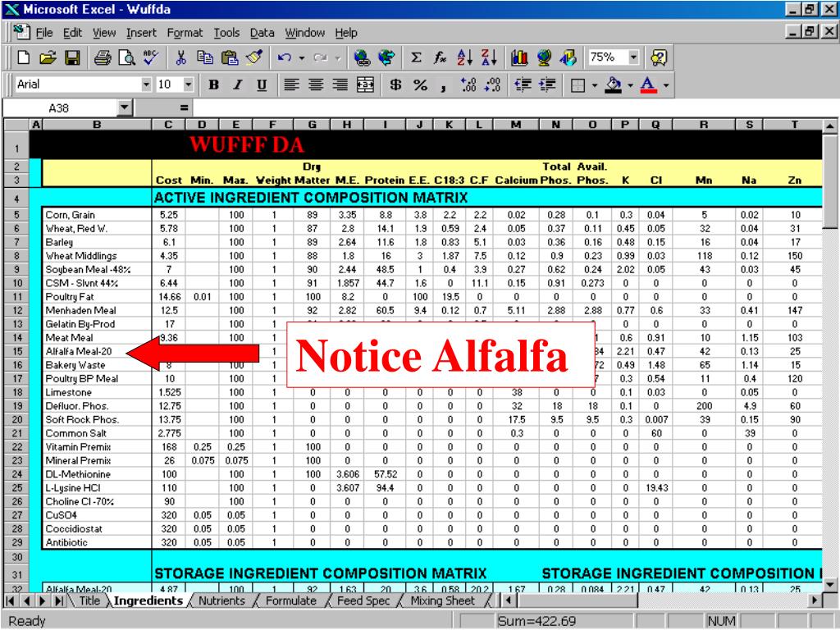Screen dimensions: 840x630
Task: Jump to last sheet tab navigation arrow
Action: [x=59, y=601]
